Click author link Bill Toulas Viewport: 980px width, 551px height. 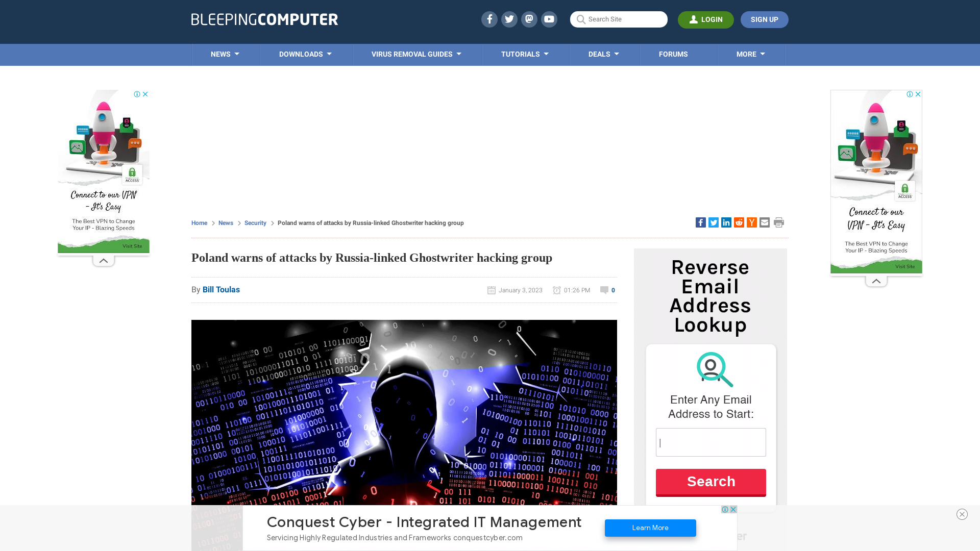221,289
